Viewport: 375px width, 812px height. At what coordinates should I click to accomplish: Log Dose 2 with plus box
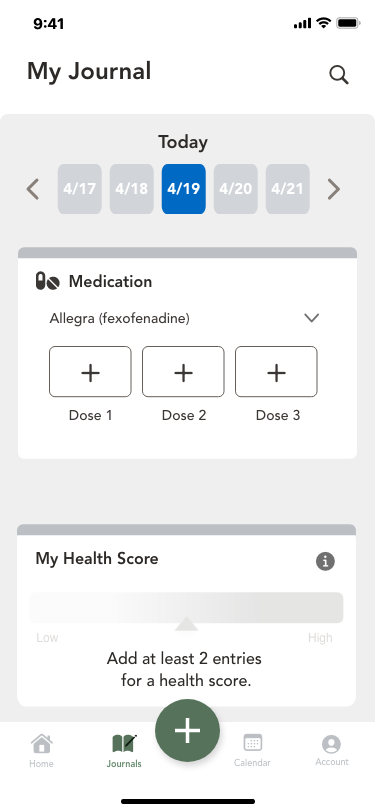[x=183, y=372]
